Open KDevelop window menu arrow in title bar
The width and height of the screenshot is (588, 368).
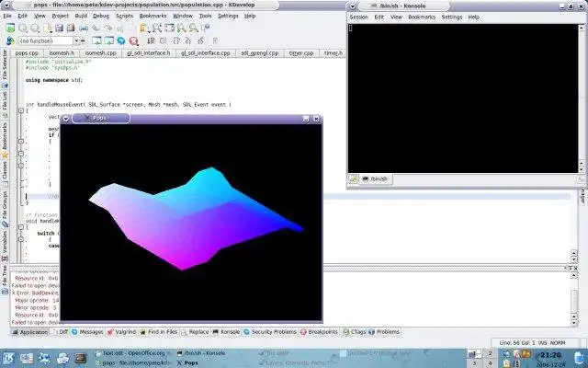pyautogui.click(x=6, y=6)
